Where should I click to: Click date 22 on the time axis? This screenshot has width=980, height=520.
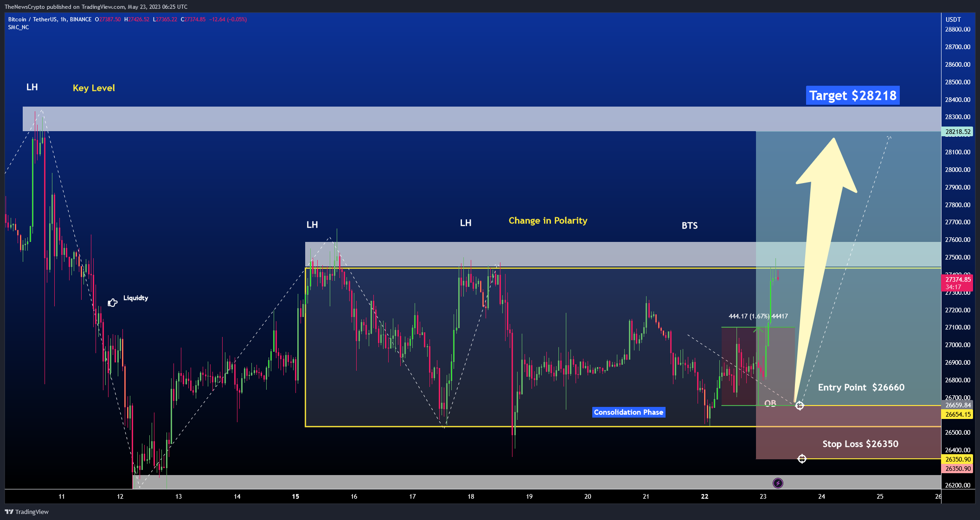click(x=705, y=496)
